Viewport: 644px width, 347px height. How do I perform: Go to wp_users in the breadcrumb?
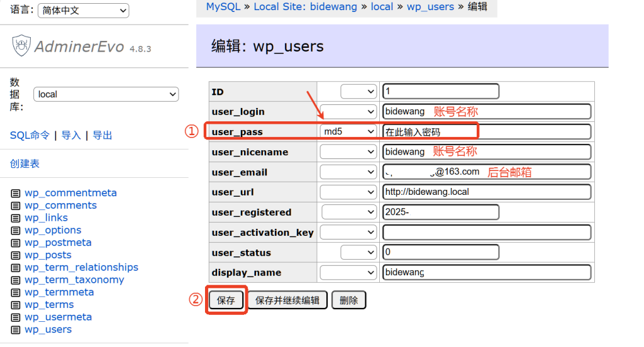(x=430, y=7)
